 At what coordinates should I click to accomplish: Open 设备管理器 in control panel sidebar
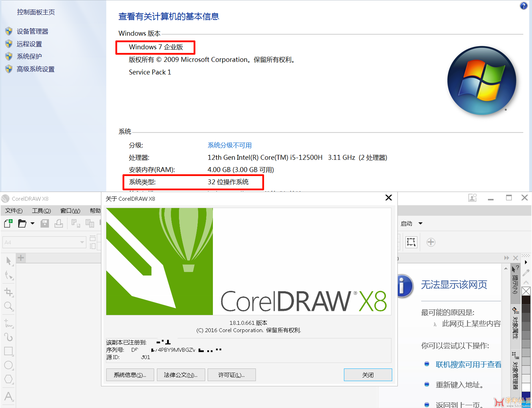(x=32, y=31)
